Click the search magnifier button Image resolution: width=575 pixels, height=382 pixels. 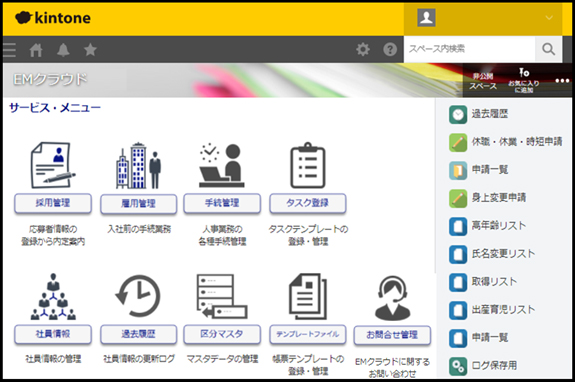coord(548,49)
